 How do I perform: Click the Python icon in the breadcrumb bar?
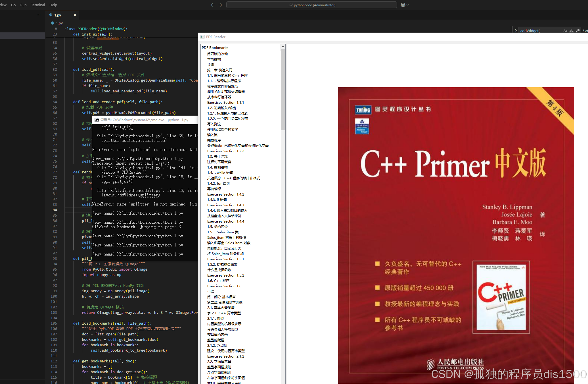click(52, 23)
